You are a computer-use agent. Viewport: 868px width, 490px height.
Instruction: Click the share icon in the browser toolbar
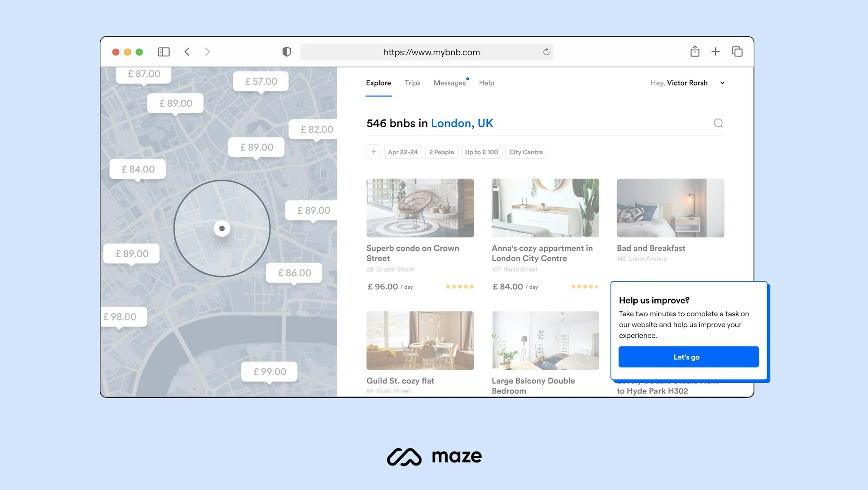click(694, 51)
